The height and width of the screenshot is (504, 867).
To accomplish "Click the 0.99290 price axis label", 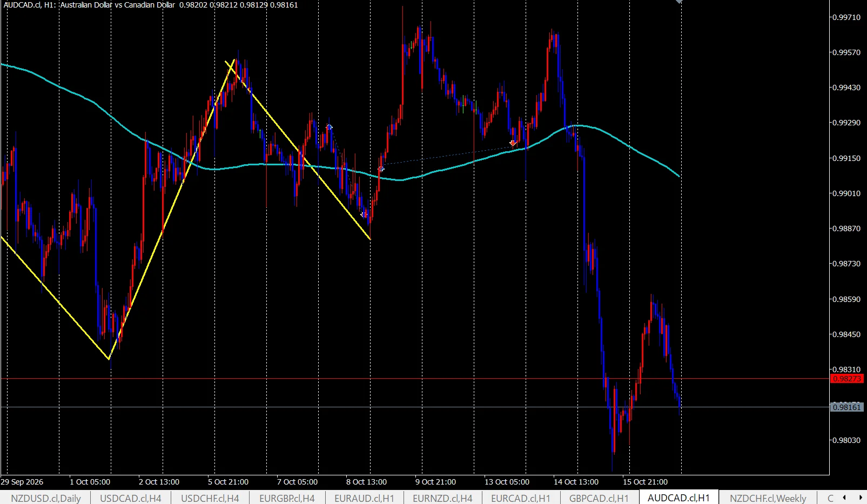I will [846, 123].
